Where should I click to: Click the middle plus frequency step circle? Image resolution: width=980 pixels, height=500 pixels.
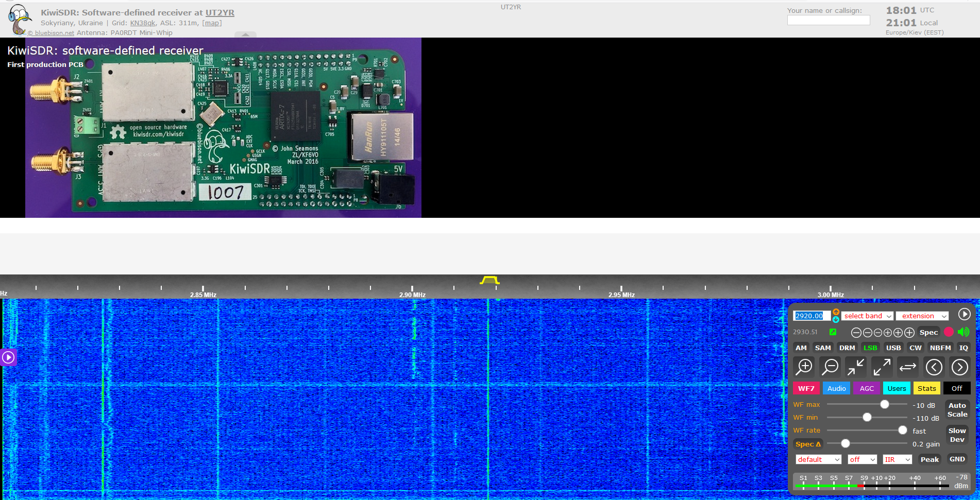point(898,333)
